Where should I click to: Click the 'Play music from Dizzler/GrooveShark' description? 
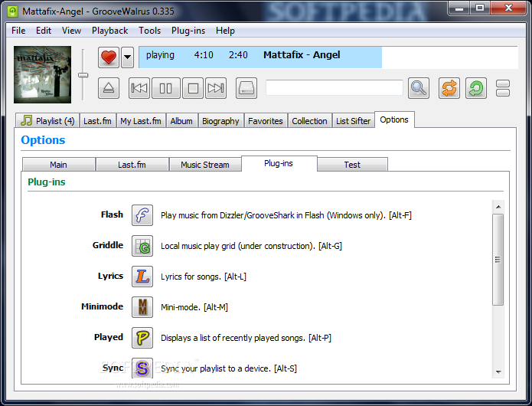pyautogui.click(x=286, y=215)
